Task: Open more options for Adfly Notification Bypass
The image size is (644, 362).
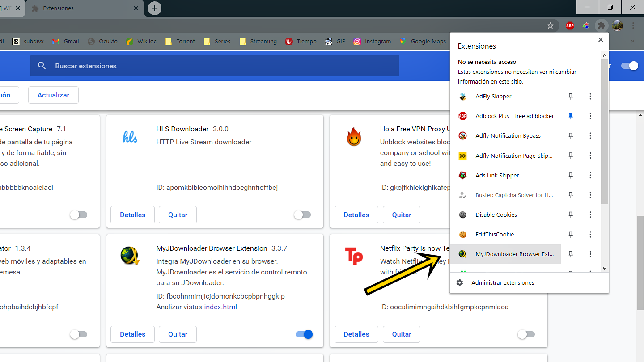Action: click(590, 135)
